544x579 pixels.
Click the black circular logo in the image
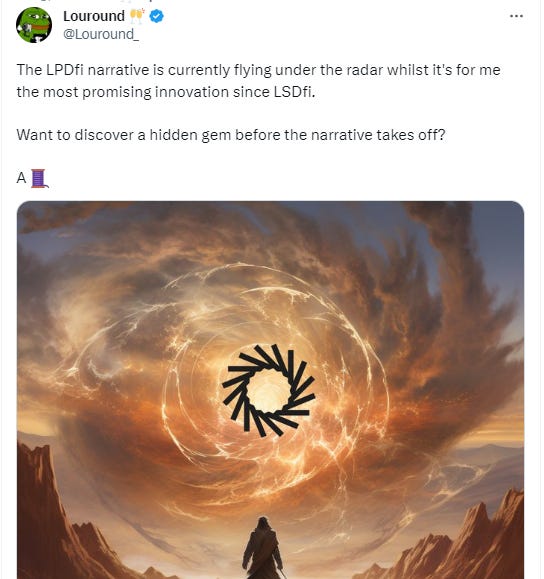268,391
